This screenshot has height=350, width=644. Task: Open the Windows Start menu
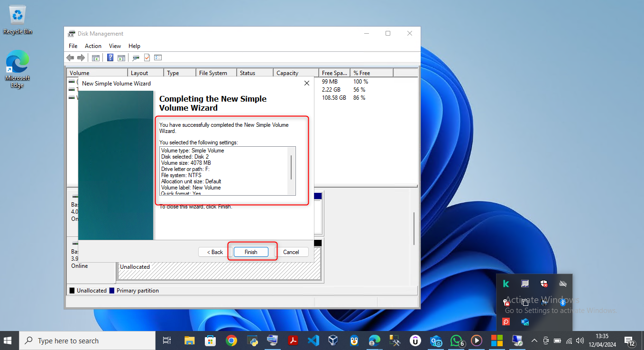point(8,341)
